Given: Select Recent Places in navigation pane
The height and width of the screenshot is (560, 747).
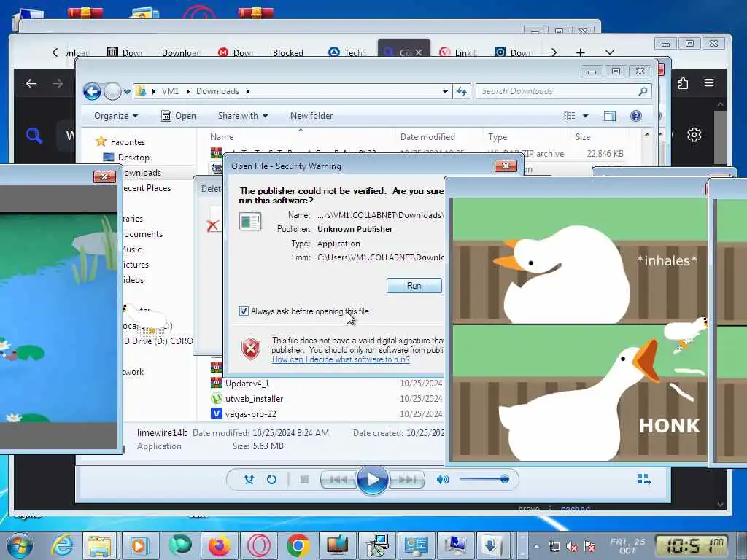Looking at the screenshot, I should pyautogui.click(x=147, y=188).
